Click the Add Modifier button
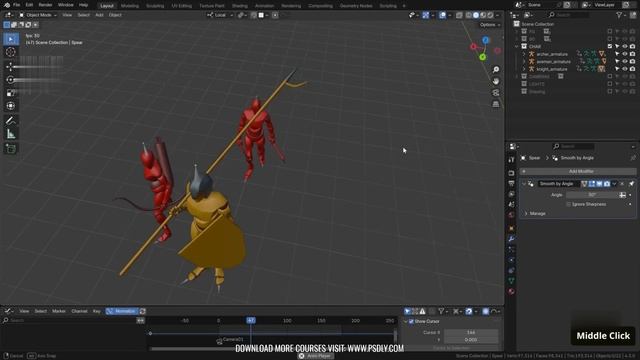640x360 pixels. coord(578,171)
